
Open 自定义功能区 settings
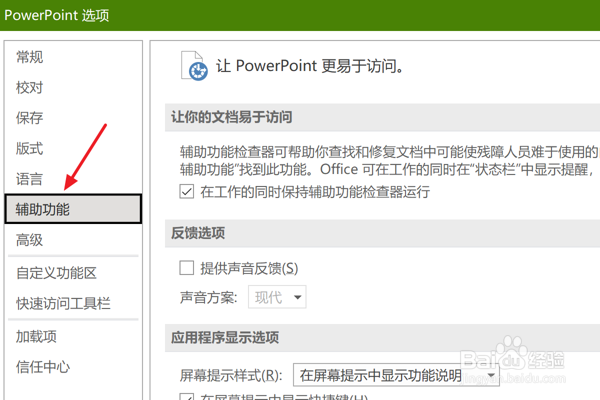tap(56, 273)
